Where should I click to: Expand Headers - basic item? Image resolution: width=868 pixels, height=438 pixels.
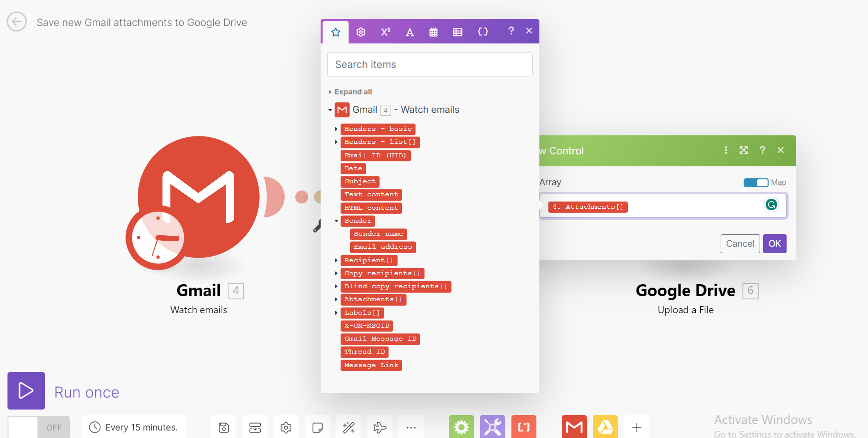336,129
